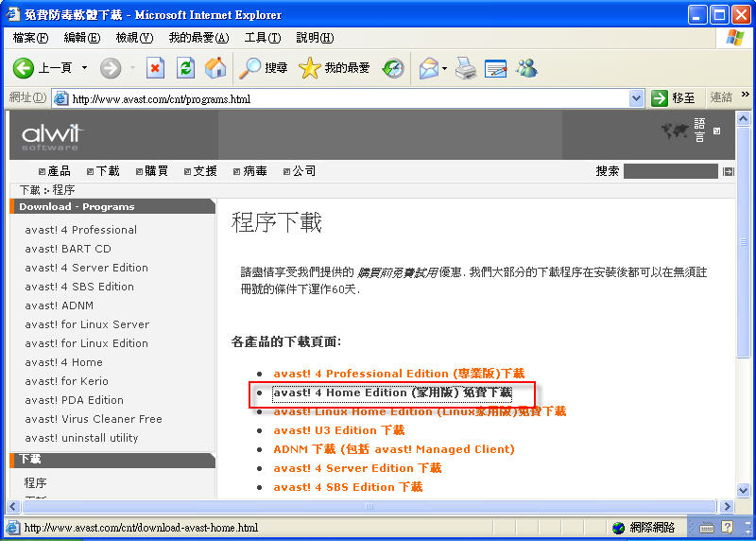Screen dimensions: 756x541
Task: Click the vertical scrollbar down arrow
Action: [743, 490]
